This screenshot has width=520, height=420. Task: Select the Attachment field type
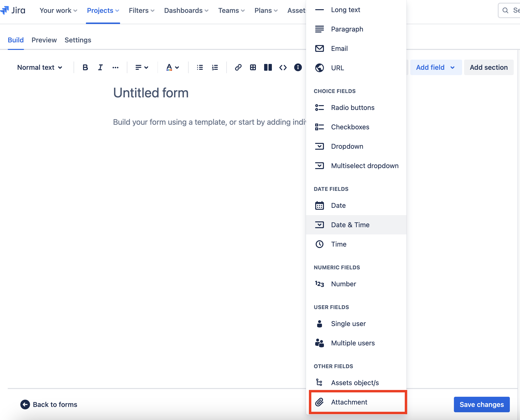pyautogui.click(x=349, y=402)
